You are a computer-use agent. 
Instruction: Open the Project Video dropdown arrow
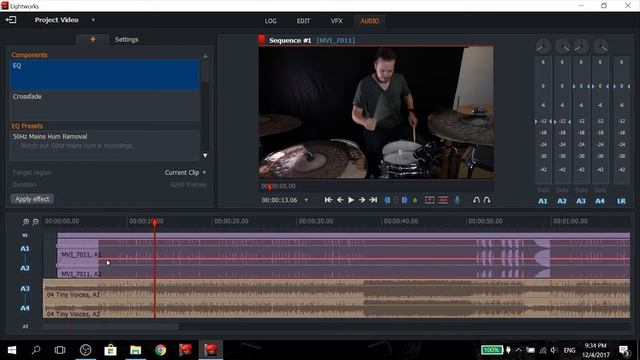[93, 20]
